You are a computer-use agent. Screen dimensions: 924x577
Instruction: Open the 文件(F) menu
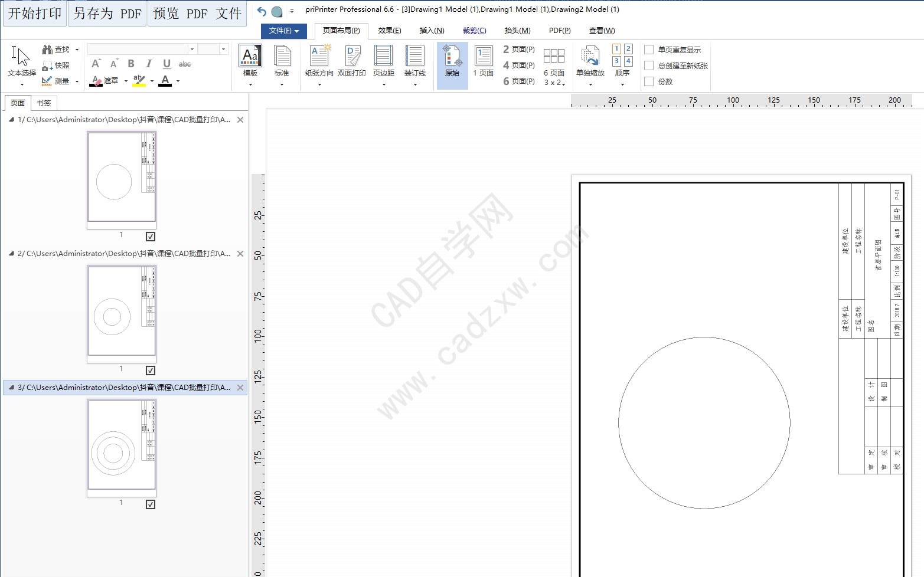[284, 31]
